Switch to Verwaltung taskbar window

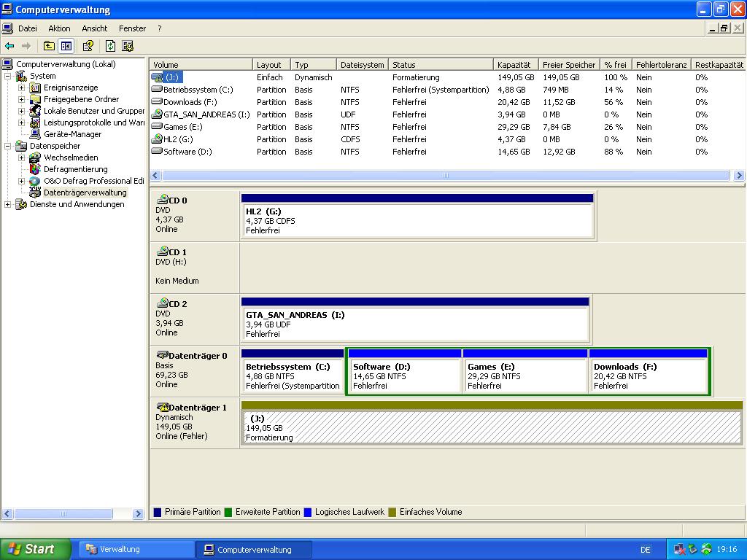(136, 549)
